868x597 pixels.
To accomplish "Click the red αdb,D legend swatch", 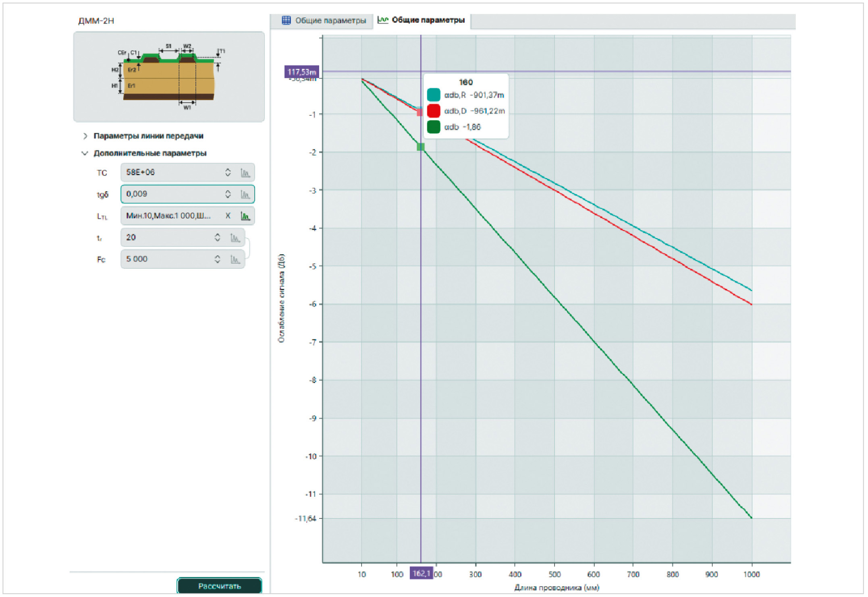I will click(x=433, y=111).
